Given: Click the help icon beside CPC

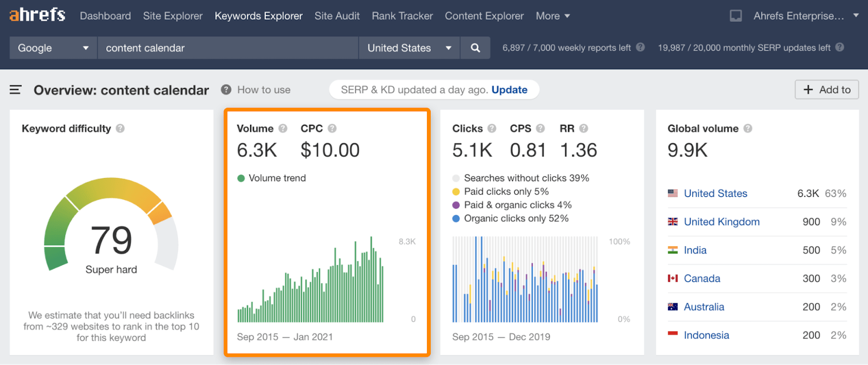Looking at the screenshot, I should (332, 129).
